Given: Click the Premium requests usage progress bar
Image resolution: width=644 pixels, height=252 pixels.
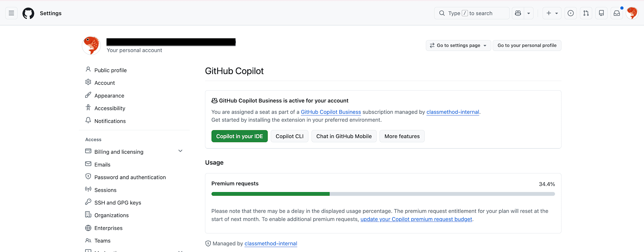Looking at the screenshot, I should (x=383, y=194).
